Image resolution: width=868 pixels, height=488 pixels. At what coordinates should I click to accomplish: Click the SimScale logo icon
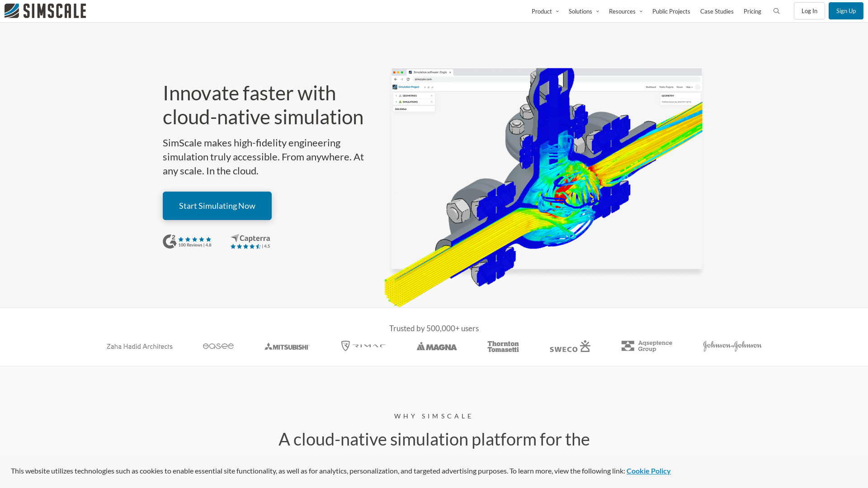click(12, 11)
